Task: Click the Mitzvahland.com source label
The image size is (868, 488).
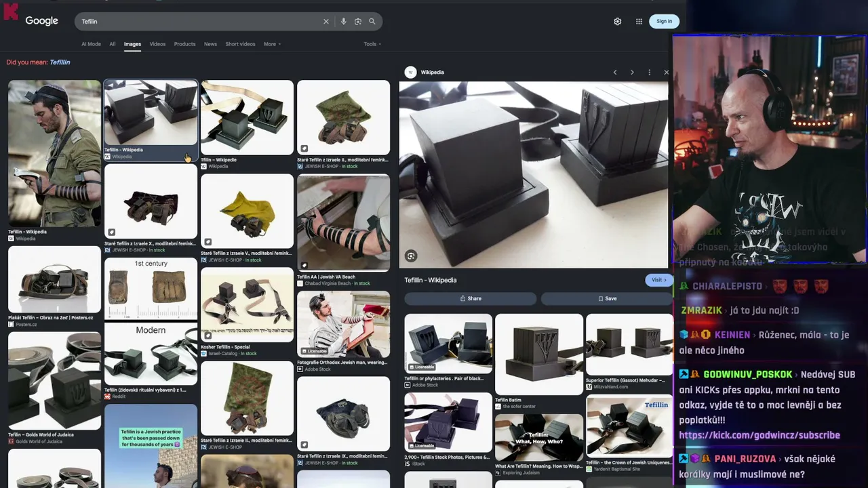Action: coord(610,387)
